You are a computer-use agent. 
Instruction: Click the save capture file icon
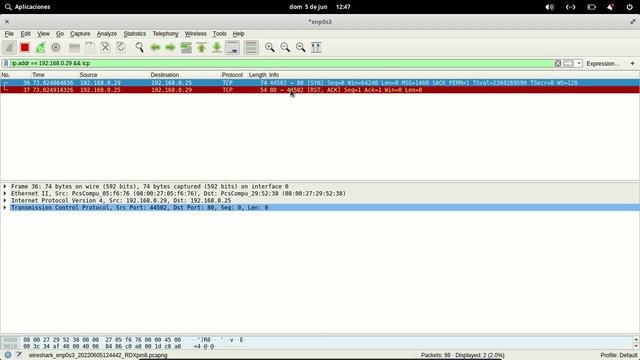pyautogui.click(x=90, y=47)
